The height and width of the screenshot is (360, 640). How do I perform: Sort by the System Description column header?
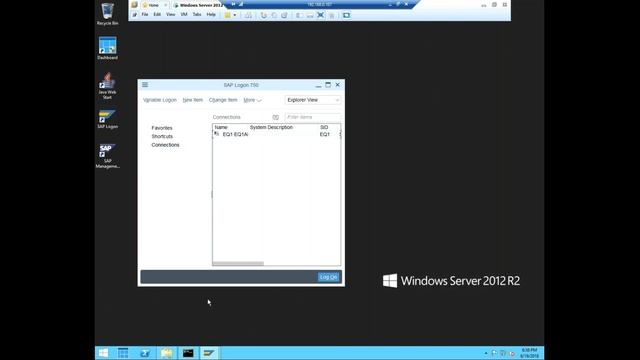[x=271, y=127]
